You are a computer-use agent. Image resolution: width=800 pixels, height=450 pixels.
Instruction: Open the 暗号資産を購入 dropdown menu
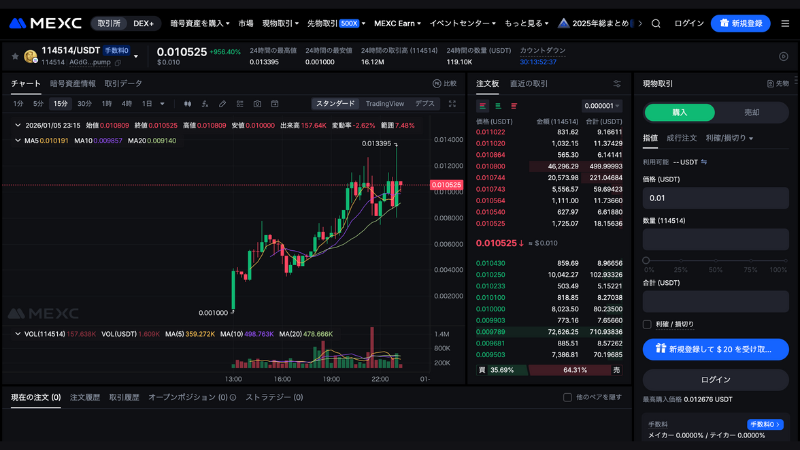point(200,23)
